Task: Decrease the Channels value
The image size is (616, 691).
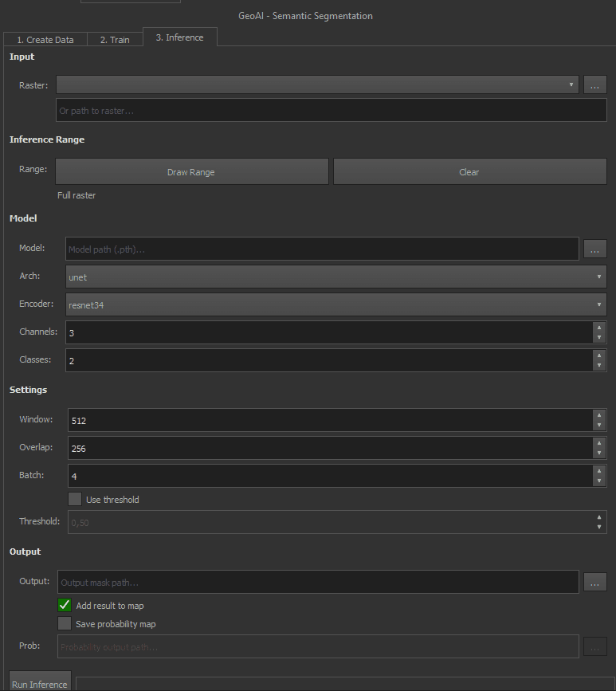Action: pos(598,338)
